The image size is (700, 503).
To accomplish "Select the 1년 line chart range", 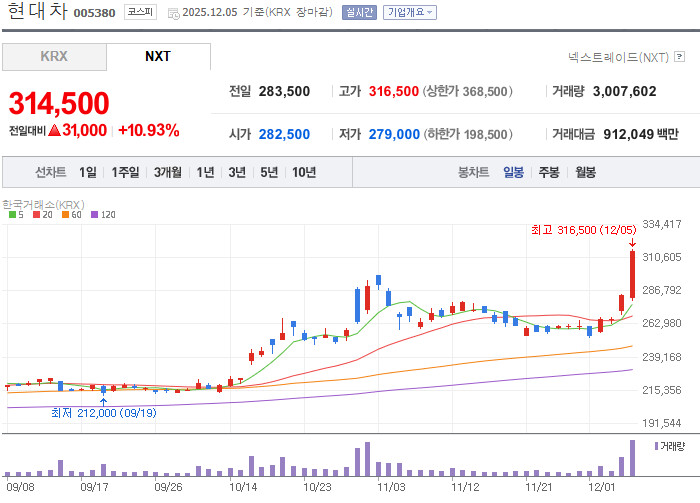I will pyautogui.click(x=205, y=172).
